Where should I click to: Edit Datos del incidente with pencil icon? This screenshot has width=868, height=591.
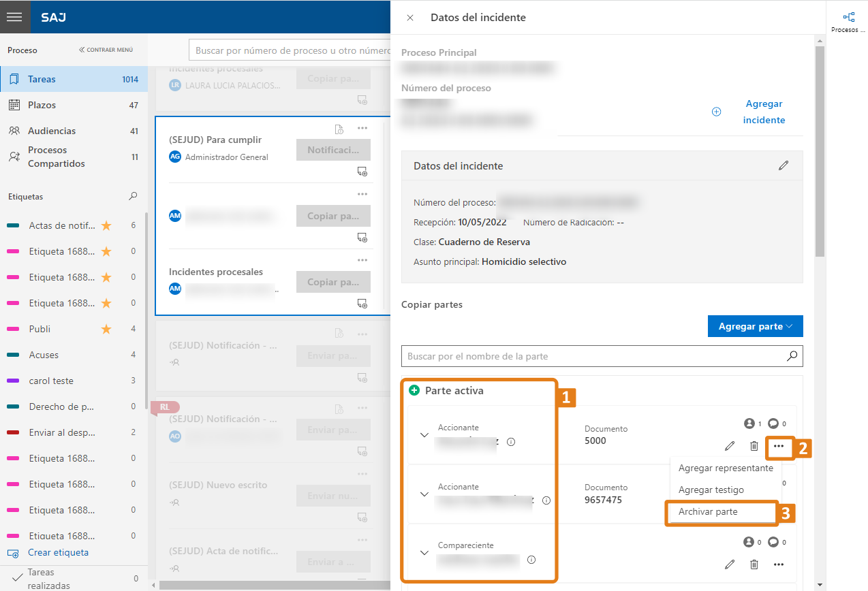pyautogui.click(x=784, y=165)
